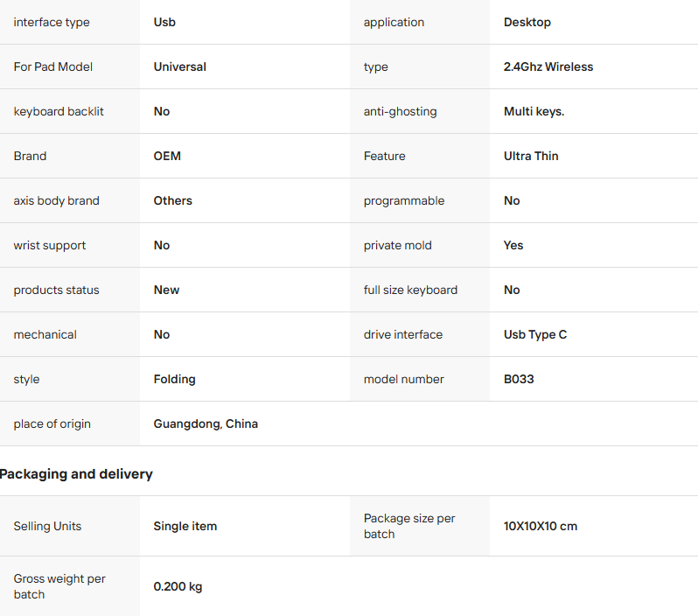Viewport: 698px width, 616px height.
Task: Click the 'axis body brand' label
Action: click(x=57, y=200)
